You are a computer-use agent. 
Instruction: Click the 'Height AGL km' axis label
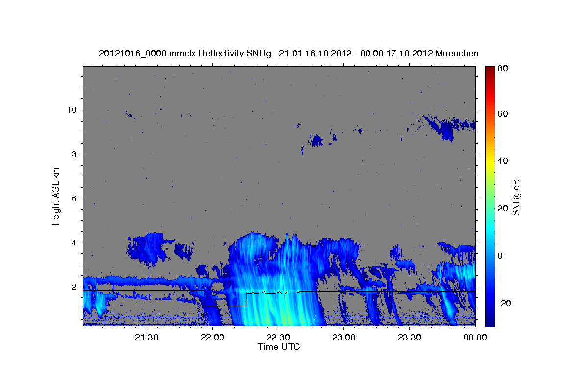pos(56,196)
